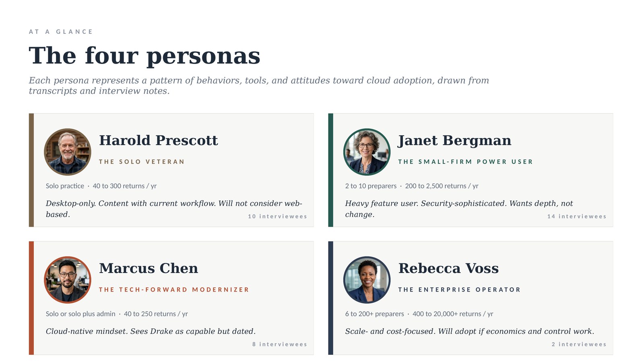Screen dimensions: 644x362
Task: Click the orange accent bar on Marcus's card
Action: [x=31, y=298]
